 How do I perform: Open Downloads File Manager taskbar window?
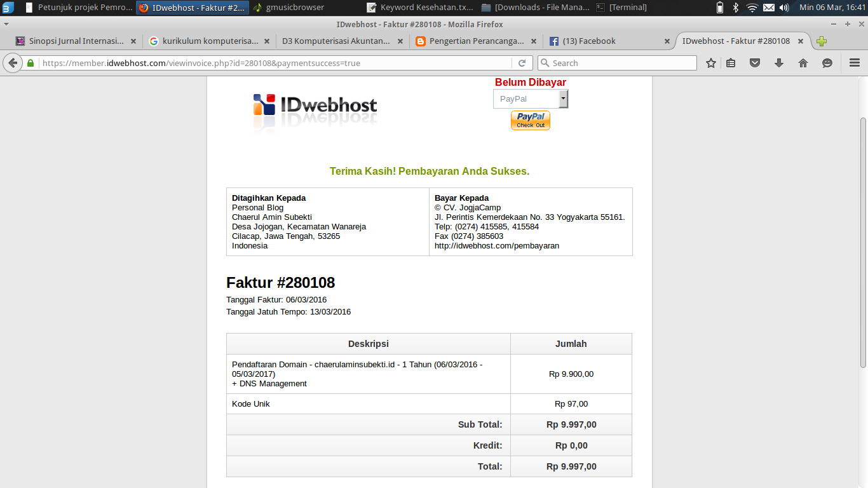pos(535,8)
